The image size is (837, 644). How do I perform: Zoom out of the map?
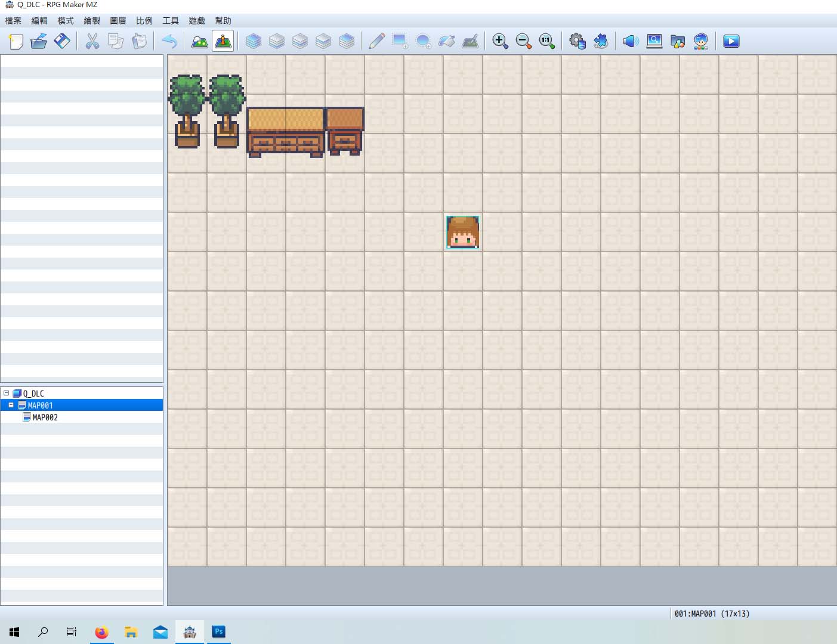523,41
